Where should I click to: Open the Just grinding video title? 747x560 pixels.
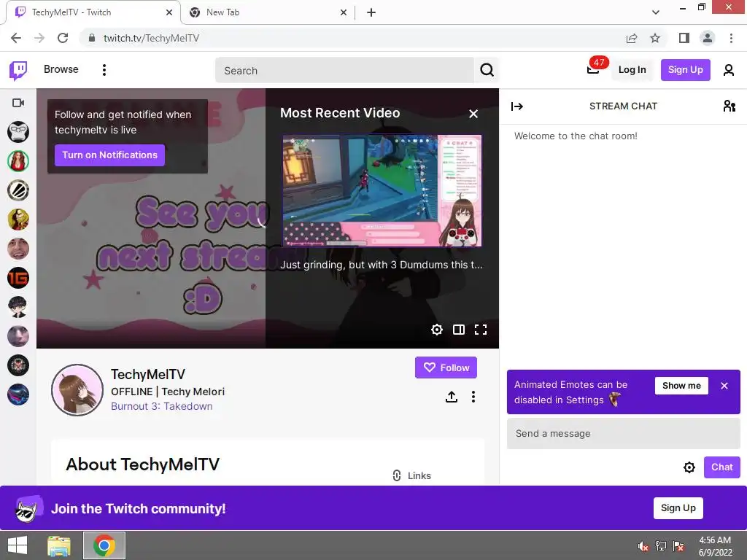click(381, 265)
